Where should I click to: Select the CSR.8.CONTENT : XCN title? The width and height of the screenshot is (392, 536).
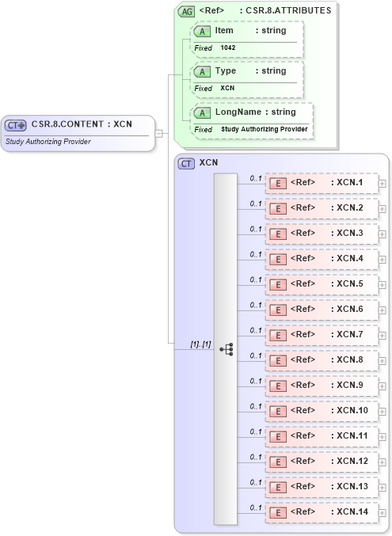82,124
